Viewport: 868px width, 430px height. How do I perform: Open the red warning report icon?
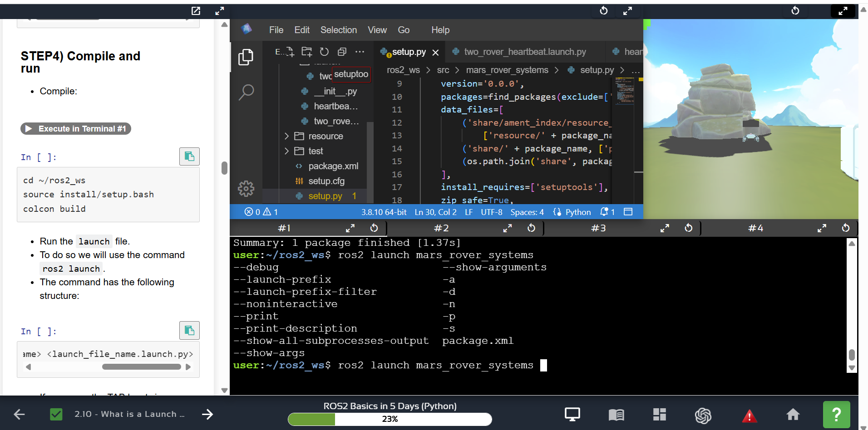point(749,415)
